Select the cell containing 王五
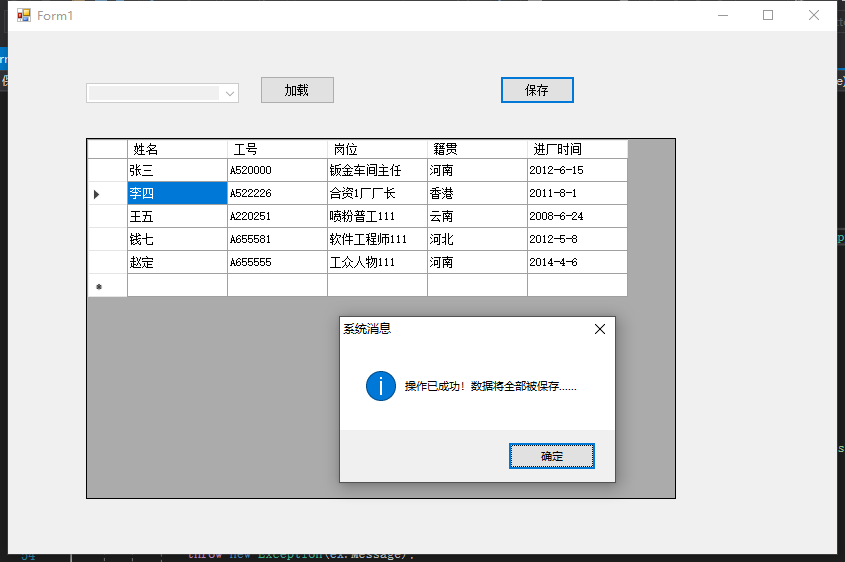The width and height of the screenshot is (845, 562). tap(177, 216)
